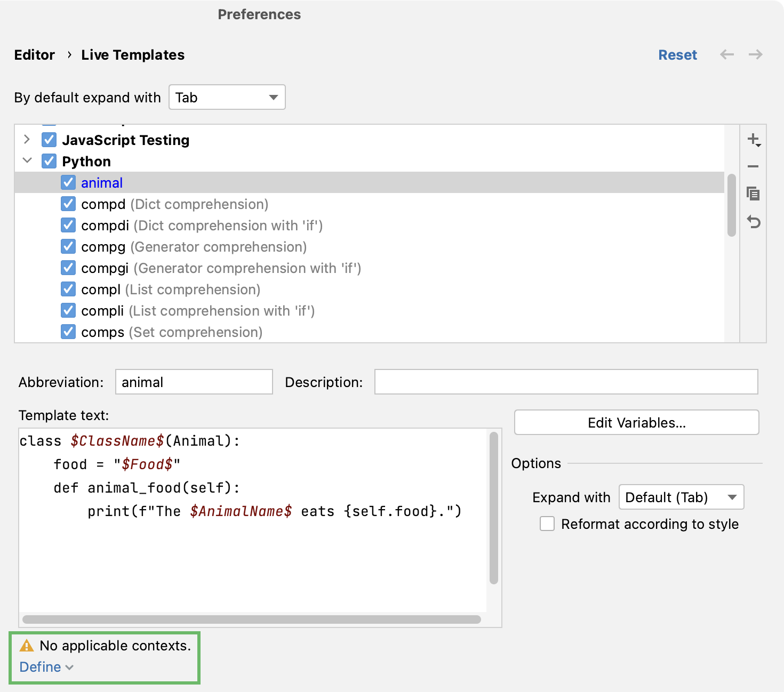
Task: Click the forward navigation arrow
Action: [755, 54]
